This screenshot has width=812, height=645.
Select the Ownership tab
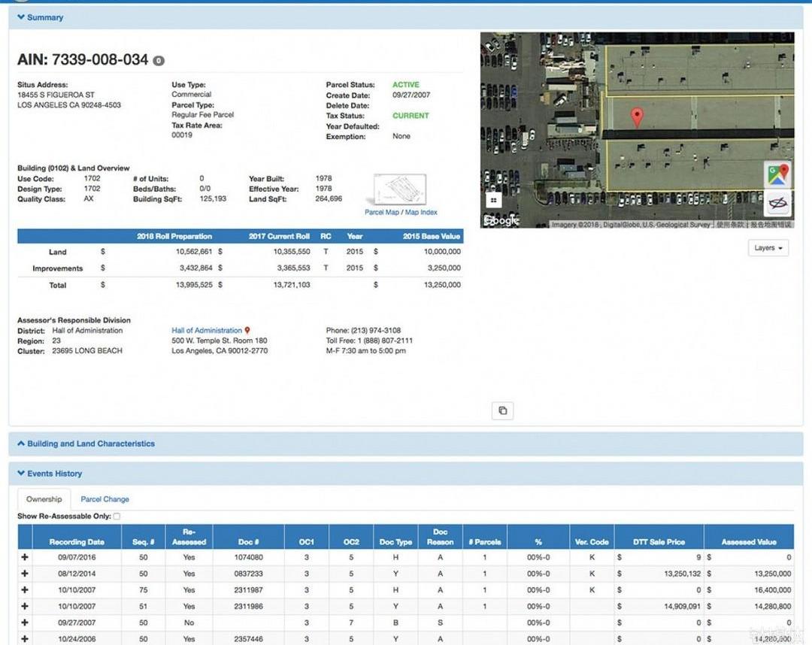click(44, 499)
